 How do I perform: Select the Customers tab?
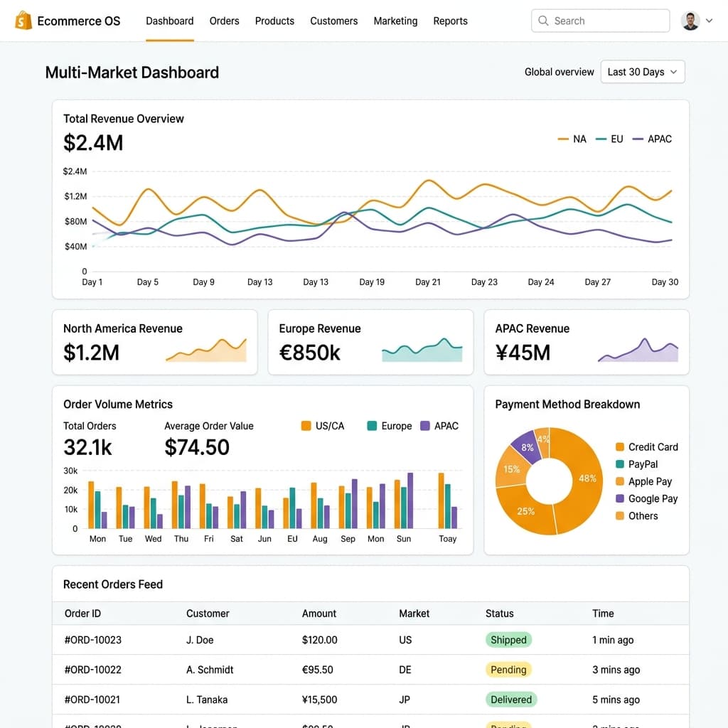click(334, 21)
